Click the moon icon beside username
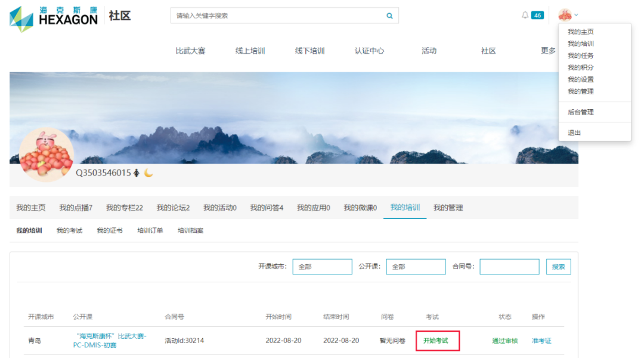Screen dimensions: 644x358 click(148, 173)
